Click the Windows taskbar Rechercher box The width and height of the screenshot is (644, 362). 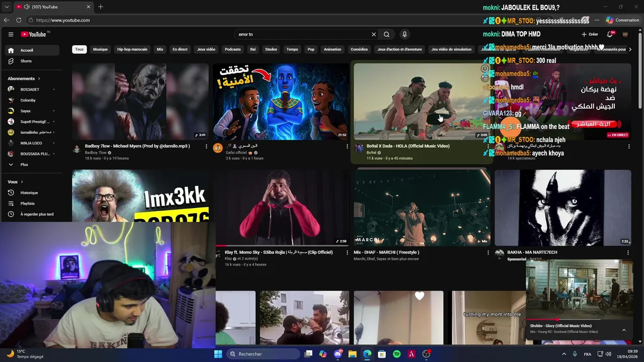coord(263,354)
